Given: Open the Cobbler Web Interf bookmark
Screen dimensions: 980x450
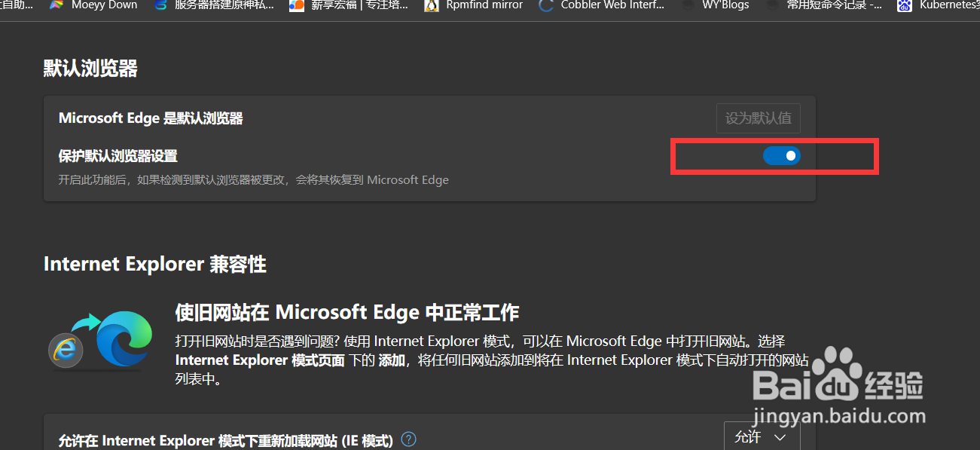Looking at the screenshot, I should point(602,5).
